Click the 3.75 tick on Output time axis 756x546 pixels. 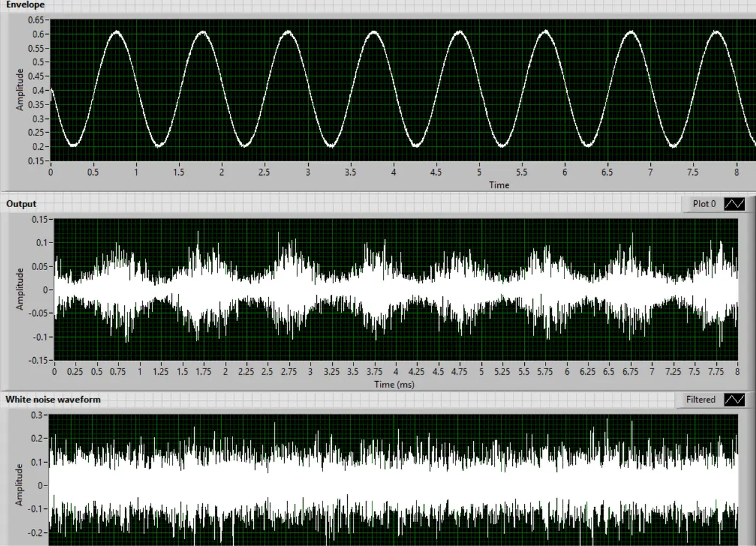click(375, 372)
